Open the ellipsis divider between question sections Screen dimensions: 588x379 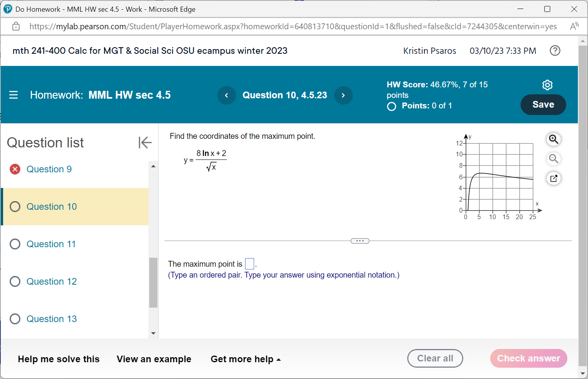[x=360, y=241]
